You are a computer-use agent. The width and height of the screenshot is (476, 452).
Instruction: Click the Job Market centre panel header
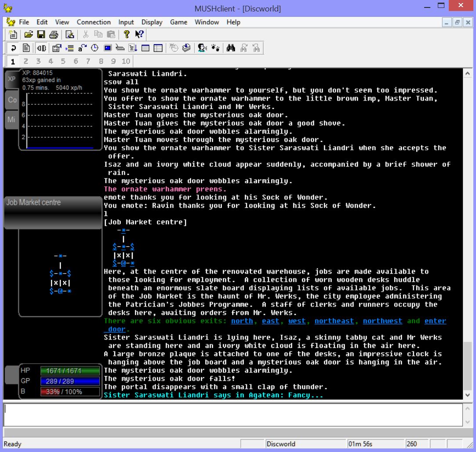(x=53, y=212)
